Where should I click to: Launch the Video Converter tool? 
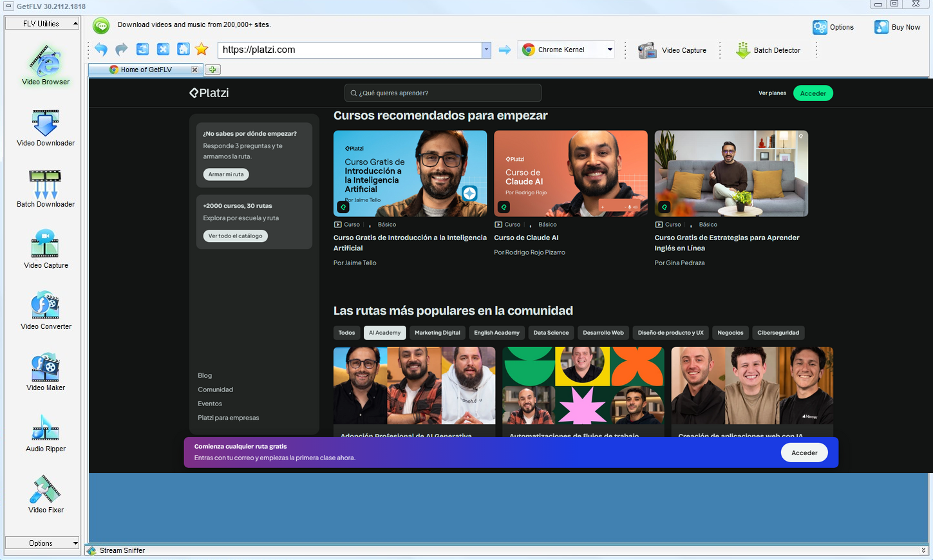click(x=45, y=311)
